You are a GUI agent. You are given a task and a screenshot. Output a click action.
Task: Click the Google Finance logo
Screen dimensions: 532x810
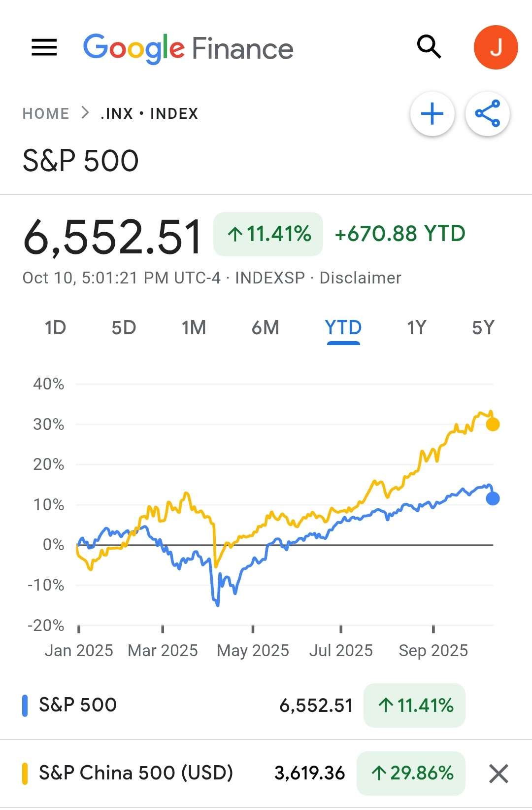(188, 48)
